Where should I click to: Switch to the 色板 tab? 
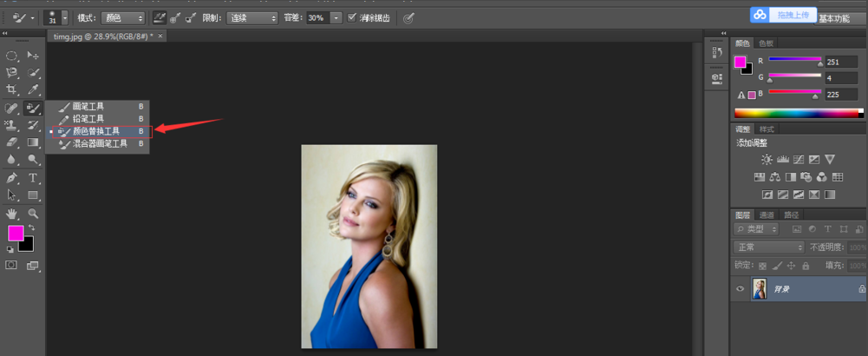pos(767,43)
